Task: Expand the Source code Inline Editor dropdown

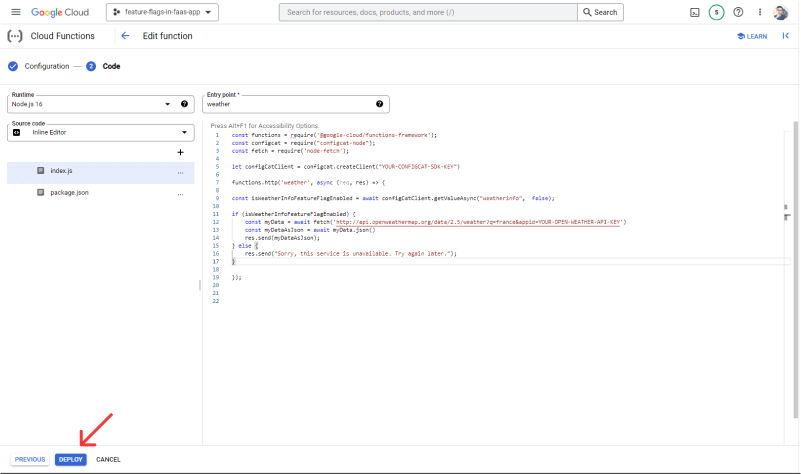Action: point(184,132)
